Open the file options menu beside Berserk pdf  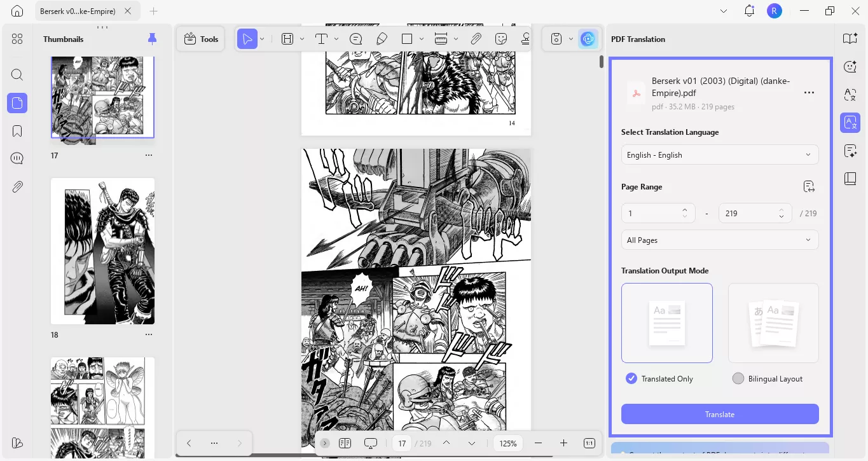click(809, 93)
